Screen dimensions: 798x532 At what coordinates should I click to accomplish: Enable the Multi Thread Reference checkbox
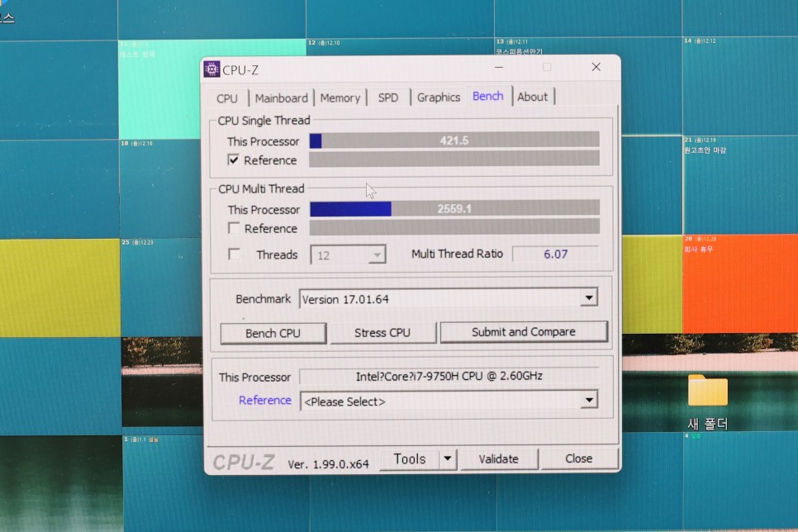coord(234,228)
